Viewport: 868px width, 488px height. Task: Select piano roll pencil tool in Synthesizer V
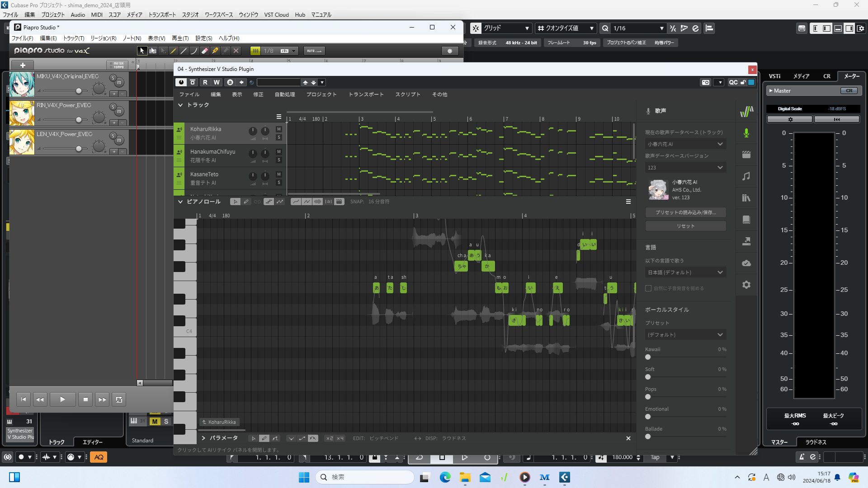[x=246, y=202]
